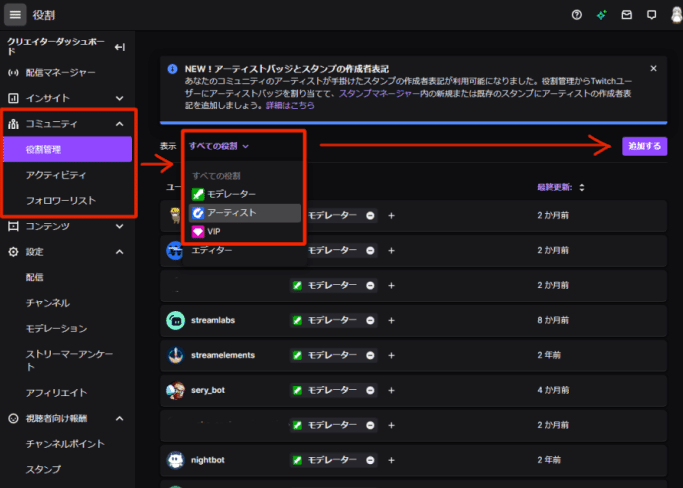683x488 pixels.
Task: Open the すべての役割 filter dropdown
Action: click(219, 146)
